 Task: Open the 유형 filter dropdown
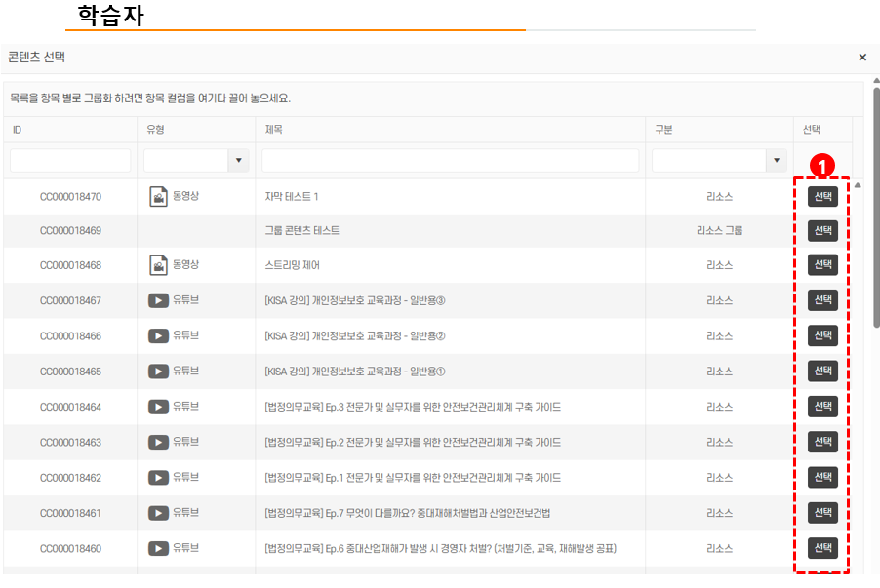238,160
